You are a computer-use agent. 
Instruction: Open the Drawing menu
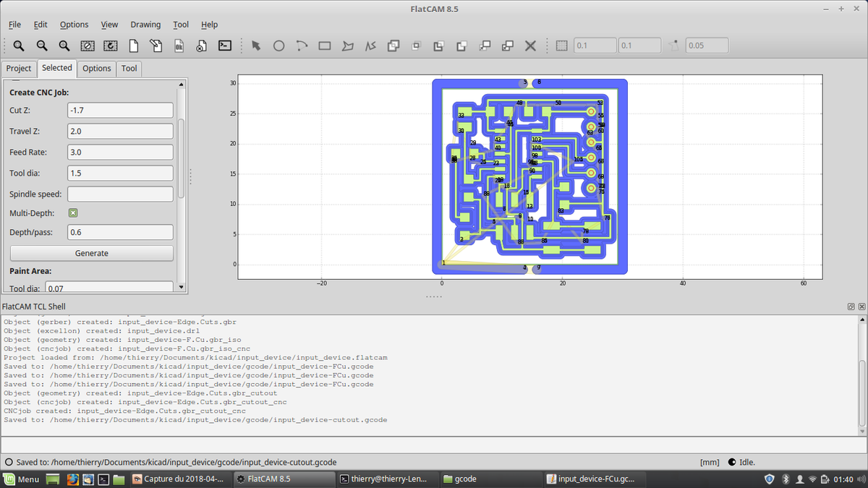145,25
